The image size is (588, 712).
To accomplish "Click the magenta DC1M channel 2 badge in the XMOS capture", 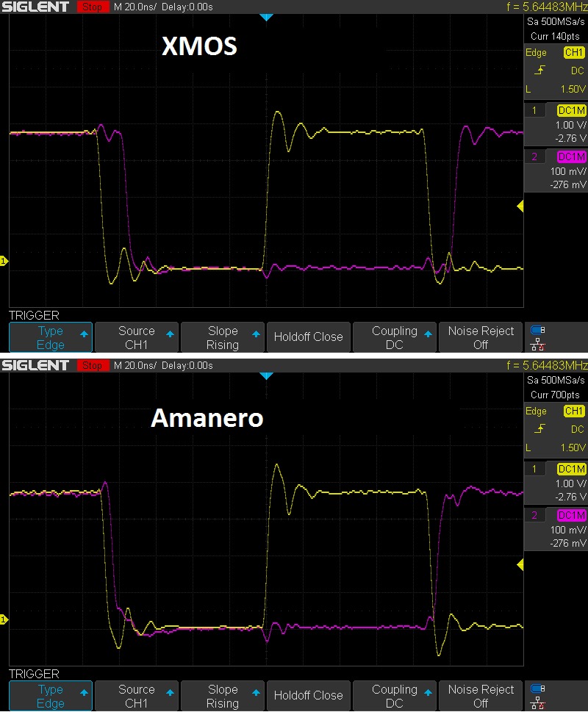I will click(x=572, y=157).
